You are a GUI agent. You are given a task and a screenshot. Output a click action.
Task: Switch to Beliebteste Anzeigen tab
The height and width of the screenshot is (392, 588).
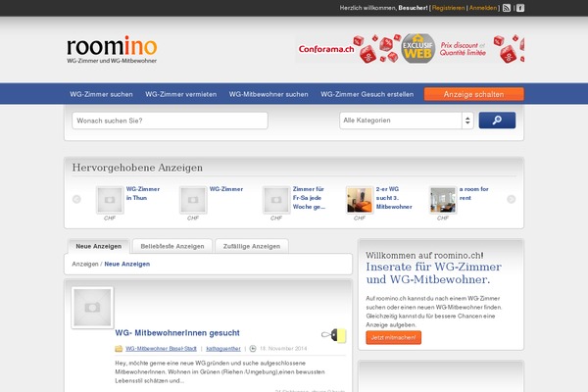pos(172,246)
